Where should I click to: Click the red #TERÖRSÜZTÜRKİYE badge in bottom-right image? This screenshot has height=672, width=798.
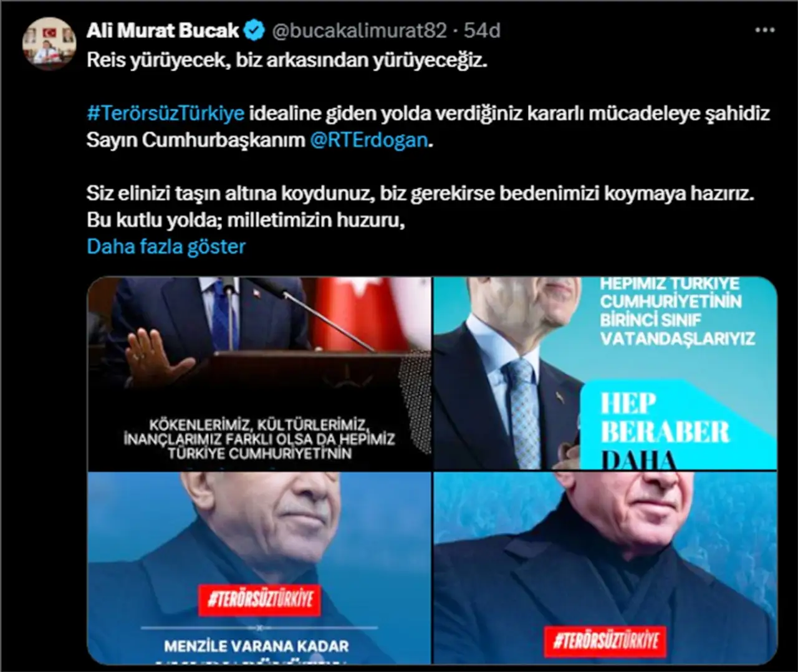pos(606,640)
